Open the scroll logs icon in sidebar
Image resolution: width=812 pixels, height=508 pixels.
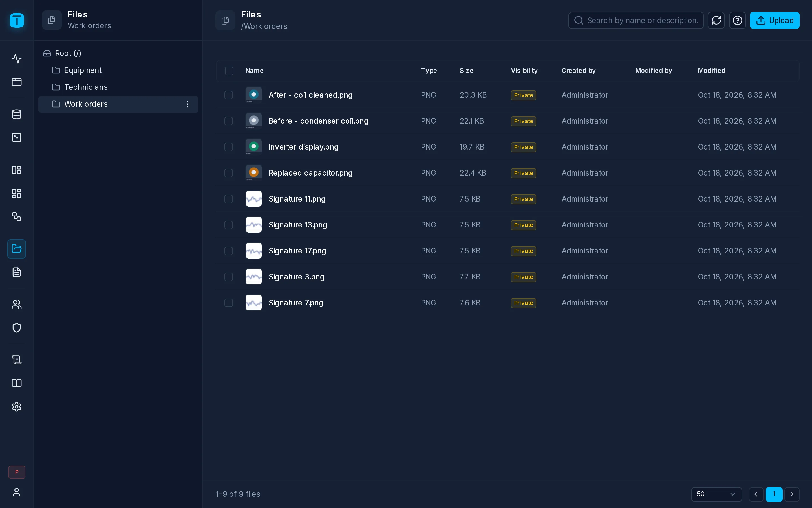coord(16,360)
